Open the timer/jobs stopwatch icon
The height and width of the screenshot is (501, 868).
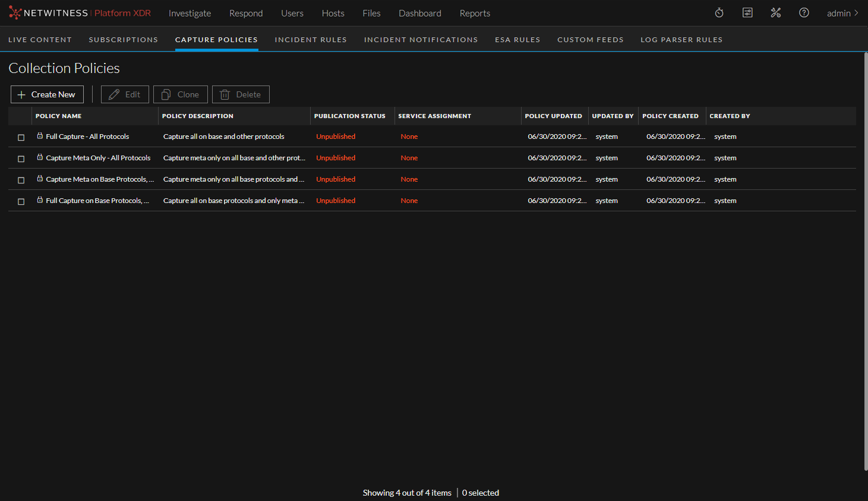719,12
